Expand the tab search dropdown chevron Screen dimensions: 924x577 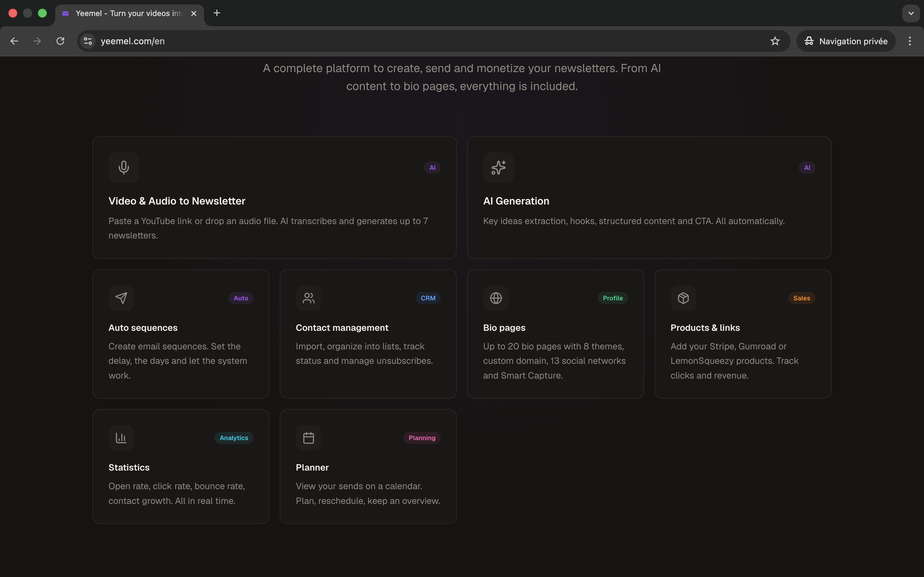pyautogui.click(x=911, y=13)
